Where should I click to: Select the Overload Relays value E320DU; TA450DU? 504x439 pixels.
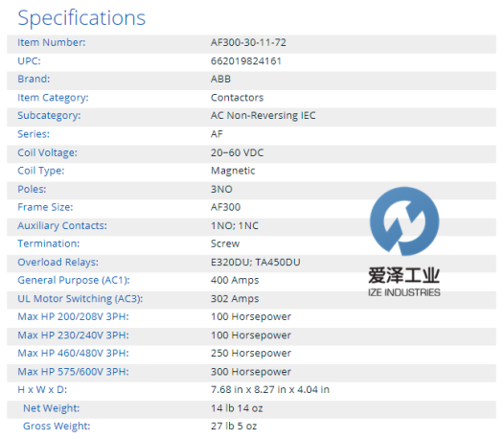[255, 262]
